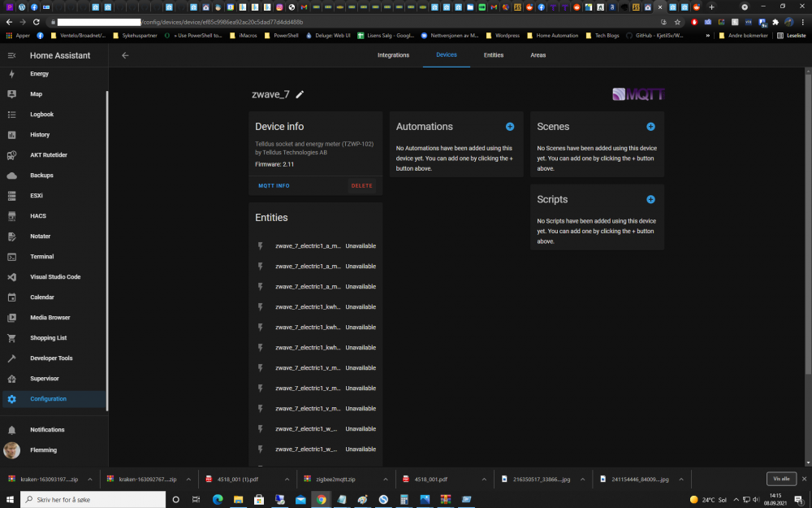This screenshot has width=812, height=508.
Task: Click the pencil icon to rename zwave_7
Action: coord(300,94)
